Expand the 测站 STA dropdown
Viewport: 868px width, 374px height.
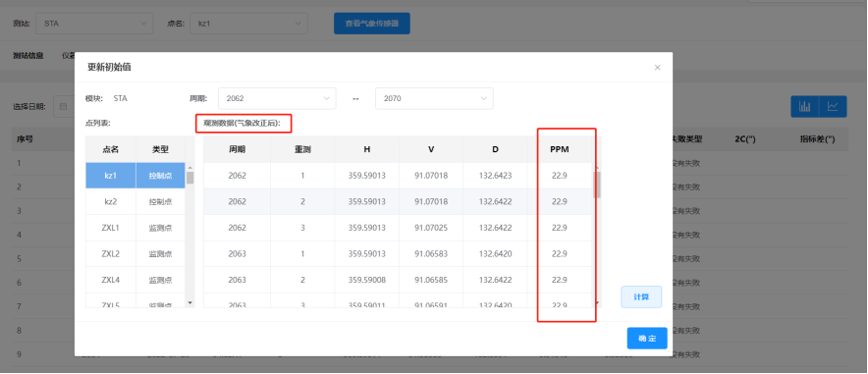[x=94, y=24]
